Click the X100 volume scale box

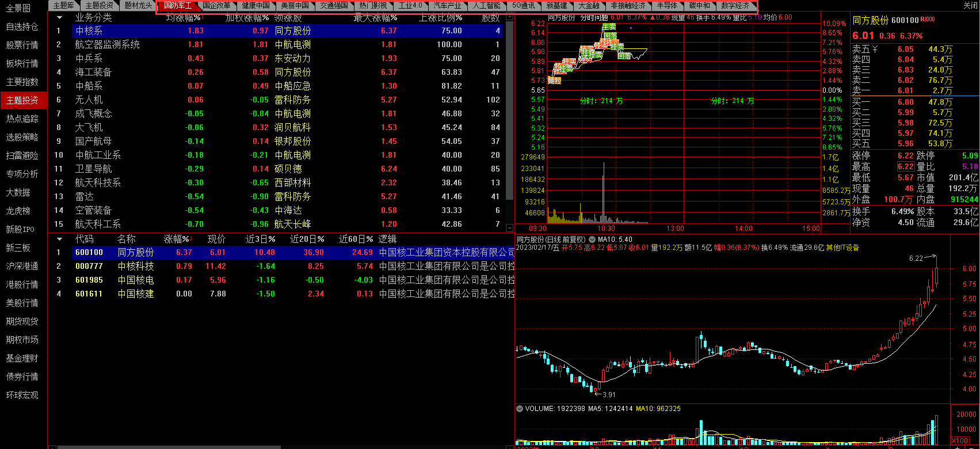tap(959, 441)
